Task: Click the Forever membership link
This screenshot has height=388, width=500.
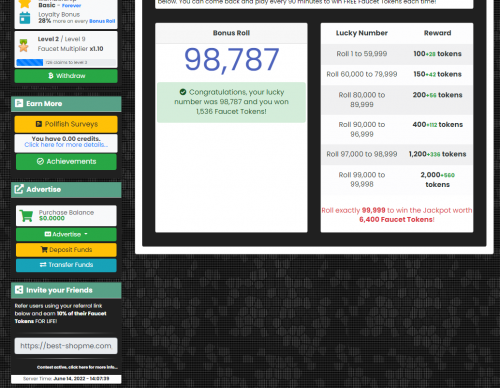Action: click(x=71, y=5)
